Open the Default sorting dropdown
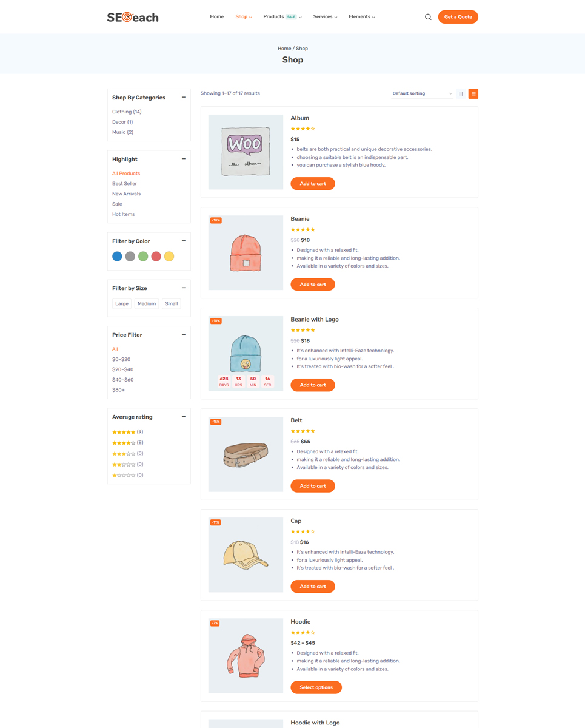This screenshot has width=585, height=728. pos(422,93)
